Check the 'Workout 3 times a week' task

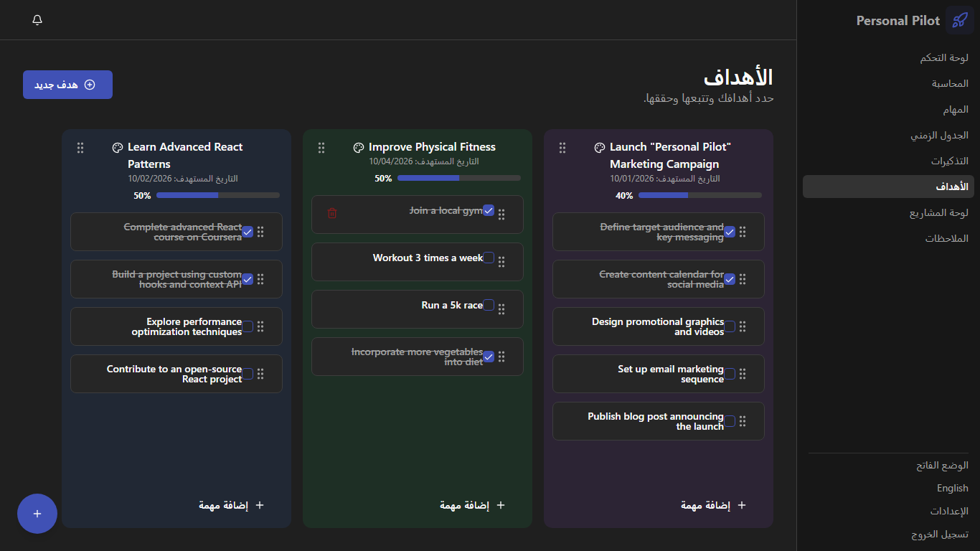coord(489,258)
